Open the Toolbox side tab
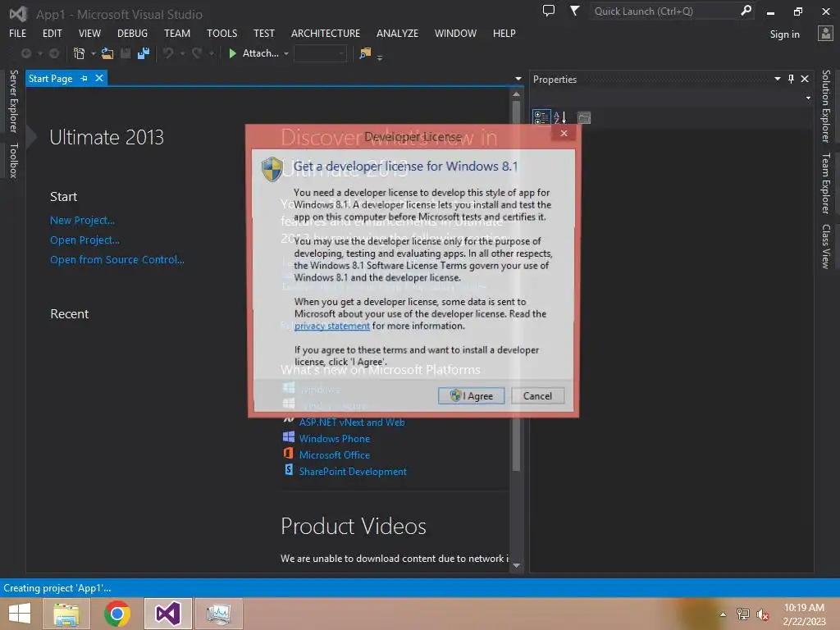840x630 pixels. click(13, 160)
